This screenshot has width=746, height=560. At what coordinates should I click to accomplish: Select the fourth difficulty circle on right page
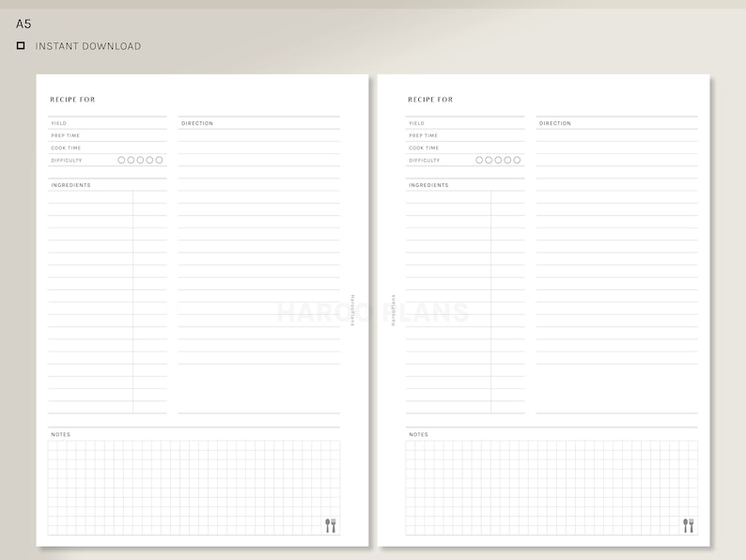coord(507,161)
